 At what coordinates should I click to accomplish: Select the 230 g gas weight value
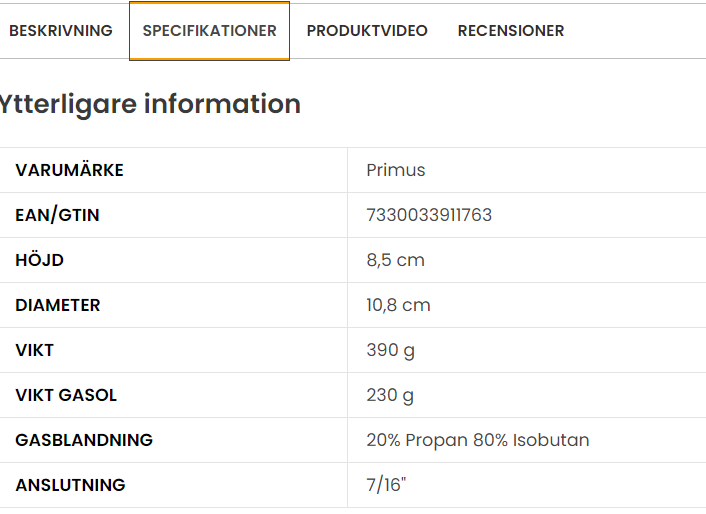tap(390, 396)
